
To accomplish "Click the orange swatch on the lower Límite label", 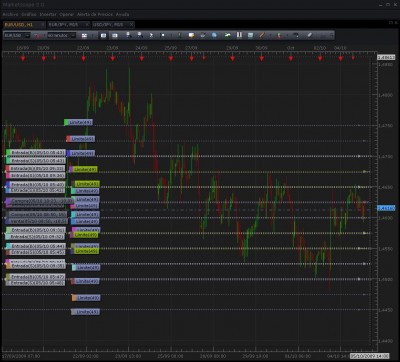I will tap(74, 298).
